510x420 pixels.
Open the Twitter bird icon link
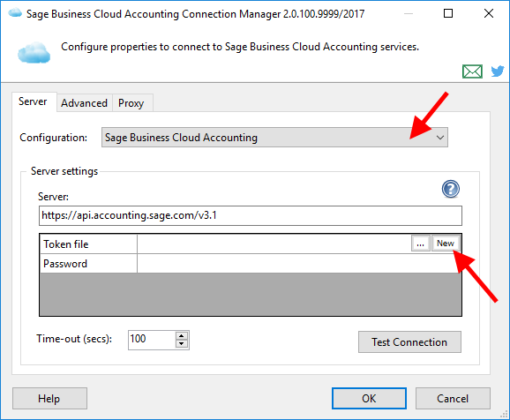498,71
